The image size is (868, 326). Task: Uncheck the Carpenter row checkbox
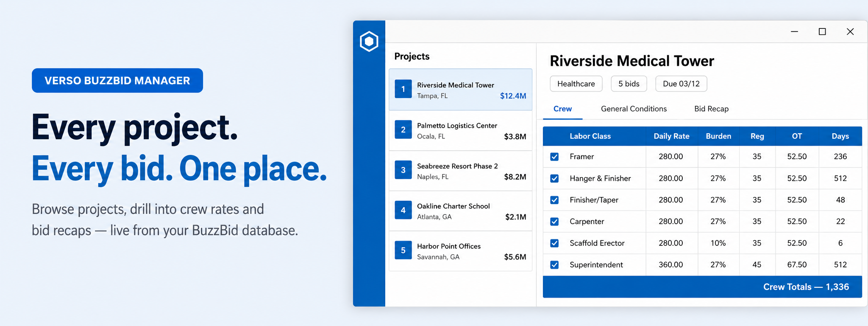pos(554,222)
